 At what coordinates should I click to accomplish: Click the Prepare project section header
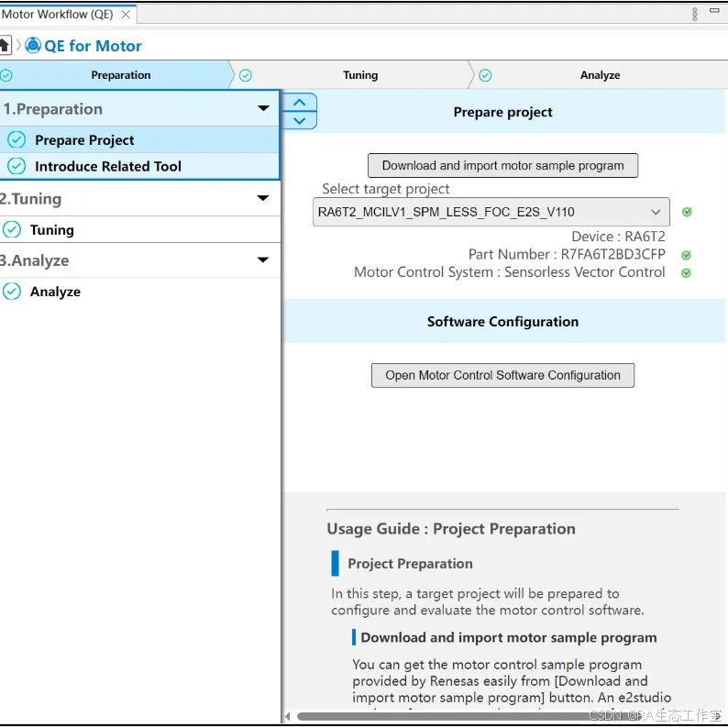[502, 112]
